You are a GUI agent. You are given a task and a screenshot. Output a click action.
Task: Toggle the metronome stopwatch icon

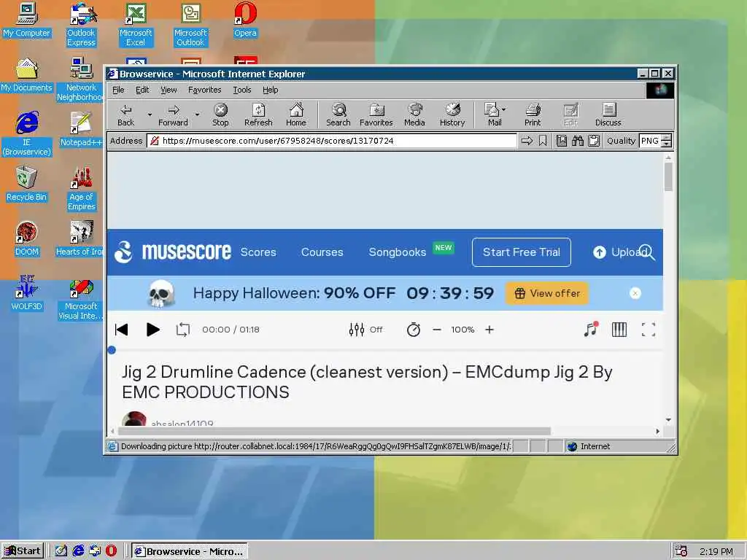(414, 330)
